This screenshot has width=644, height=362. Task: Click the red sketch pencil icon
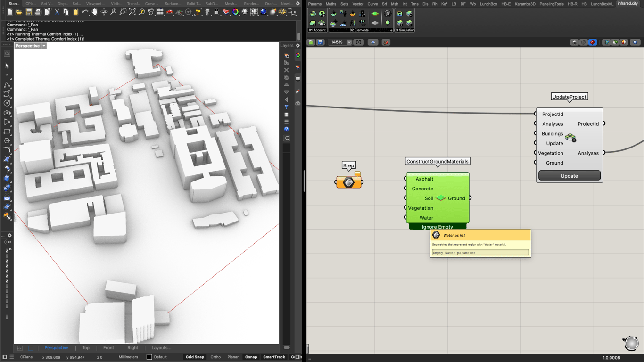click(386, 42)
